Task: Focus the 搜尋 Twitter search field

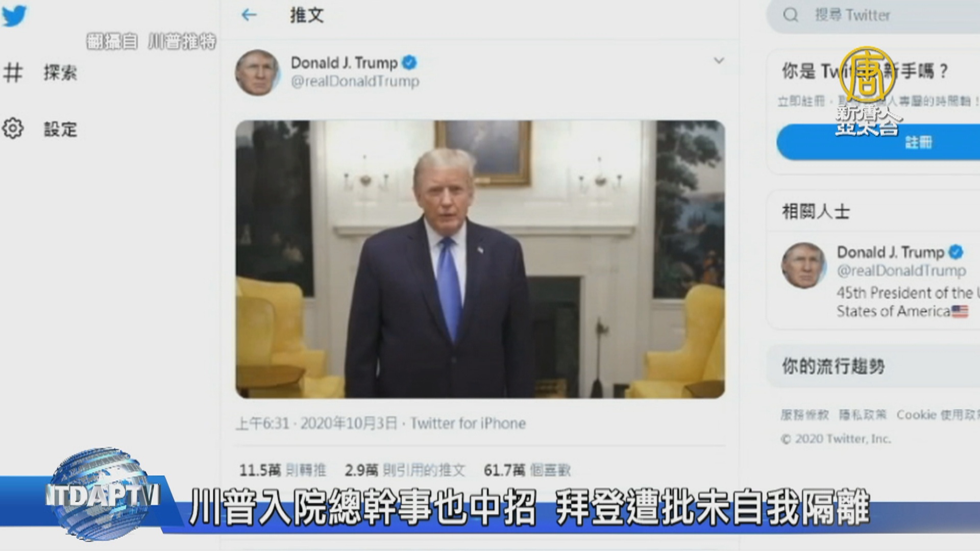Action: point(874,16)
